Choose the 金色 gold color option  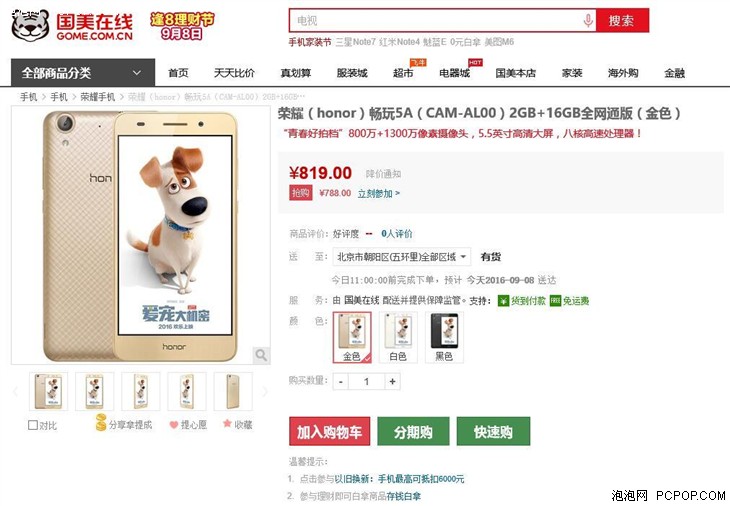[352, 337]
